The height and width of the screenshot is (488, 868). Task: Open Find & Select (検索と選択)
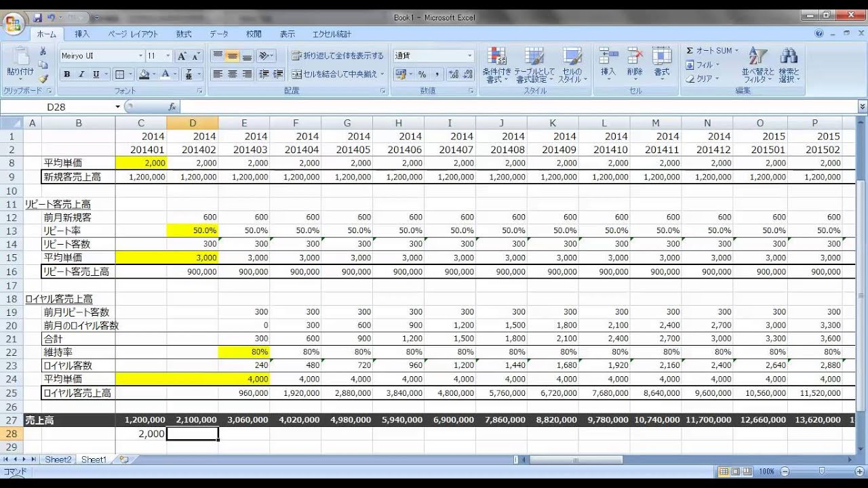tap(789, 65)
